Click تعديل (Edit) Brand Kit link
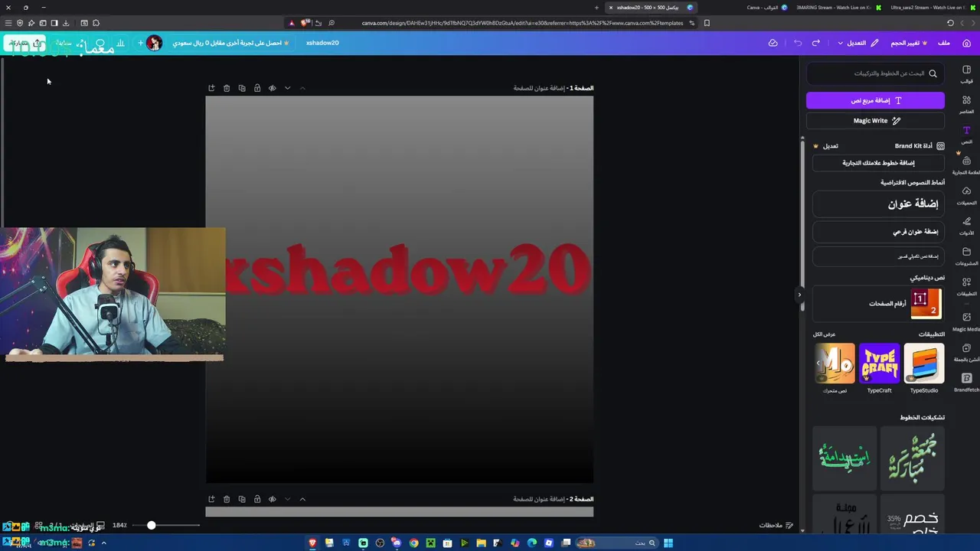Screen dimensions: 980x551 coord(830,145)
